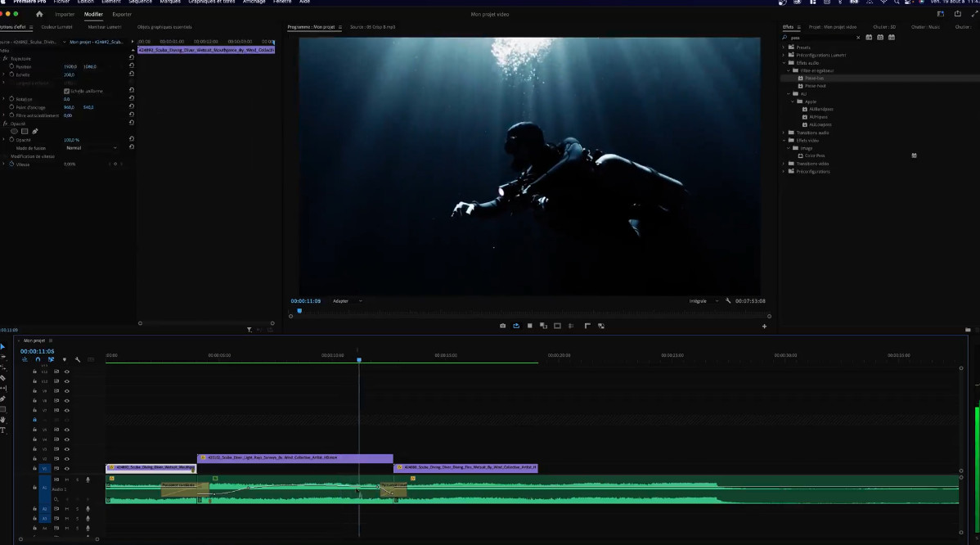This screenshot has height=545, width=980.
Task: Add a marker in the timeline
Action: click(65, 360)
